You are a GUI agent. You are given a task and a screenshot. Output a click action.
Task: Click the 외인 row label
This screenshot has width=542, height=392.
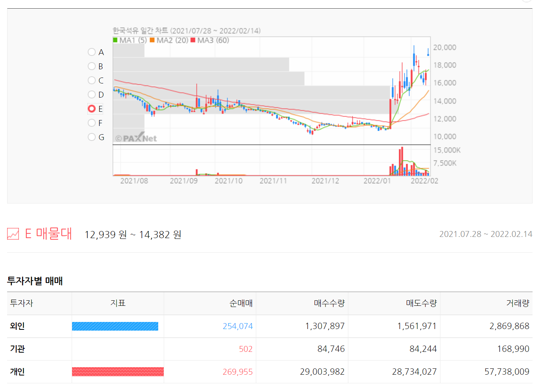click(x=17, y=326)
